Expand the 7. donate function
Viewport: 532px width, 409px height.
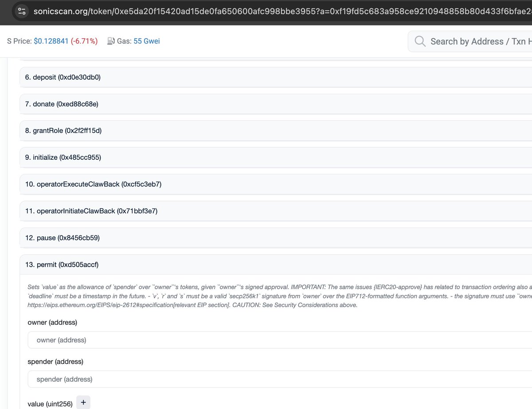[x=276, y=104]
